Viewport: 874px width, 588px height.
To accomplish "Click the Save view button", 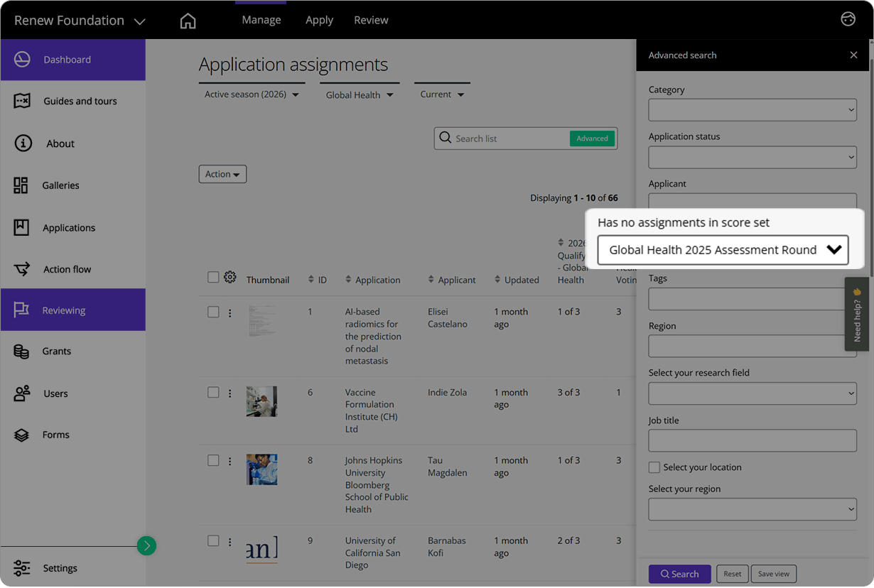I will [x=774, y=574].
